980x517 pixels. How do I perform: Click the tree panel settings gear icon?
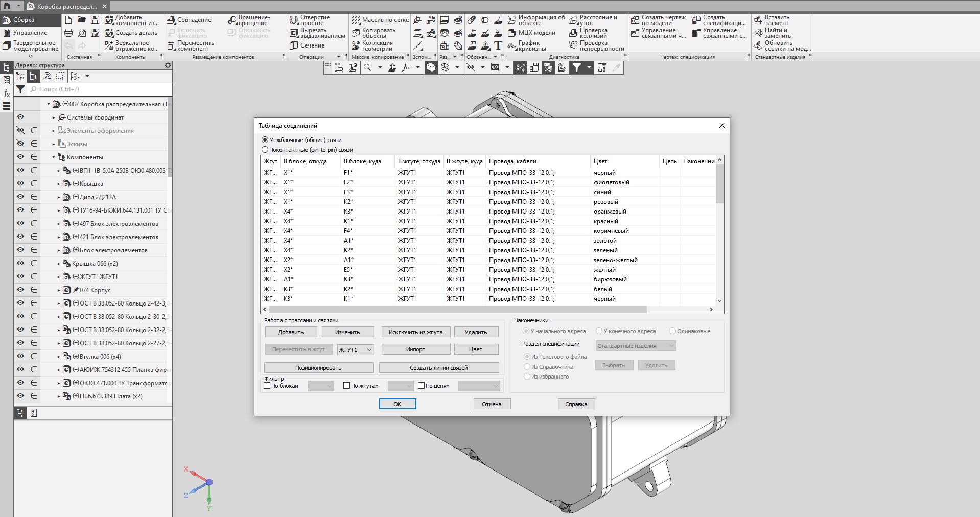168,65
